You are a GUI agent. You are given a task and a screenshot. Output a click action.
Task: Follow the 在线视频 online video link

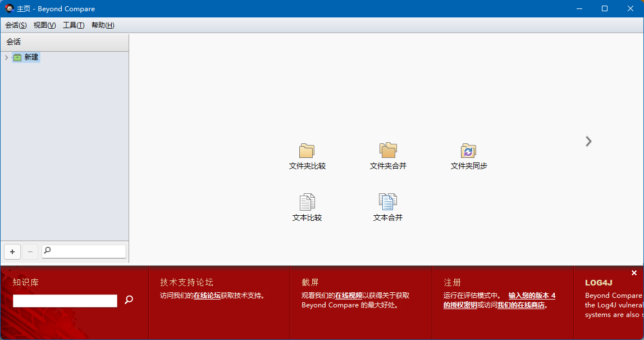point(348,296)
